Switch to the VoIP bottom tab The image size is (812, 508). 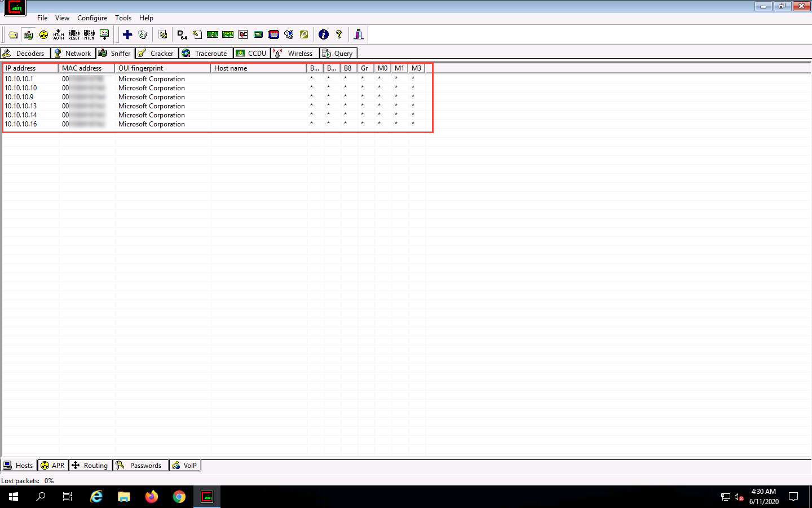click(185, 465)
